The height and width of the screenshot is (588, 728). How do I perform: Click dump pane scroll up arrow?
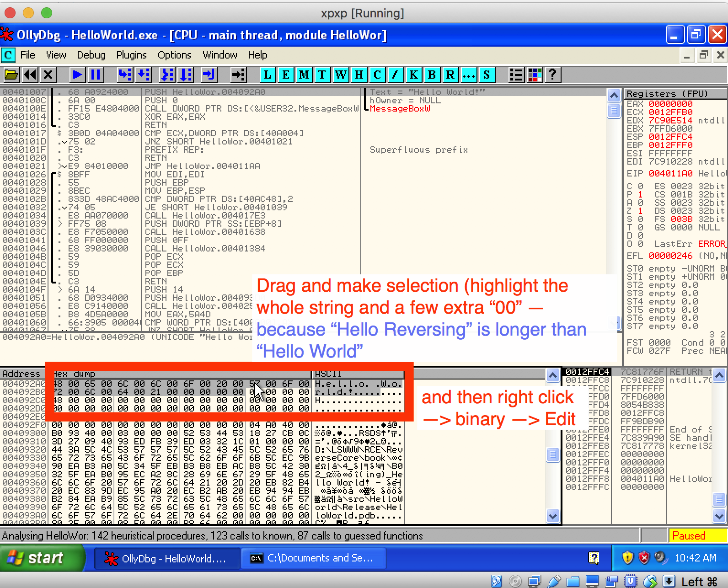[553, 375]
